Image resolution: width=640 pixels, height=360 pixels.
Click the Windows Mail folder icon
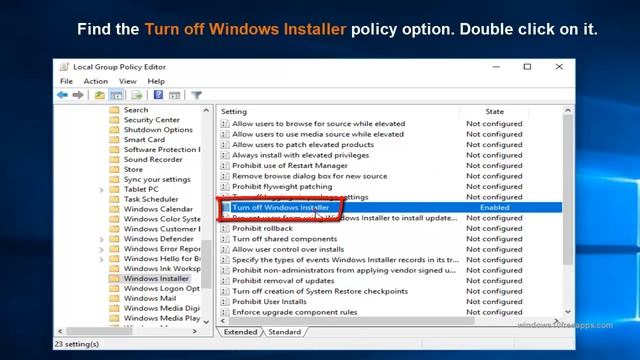click(115, 298)
